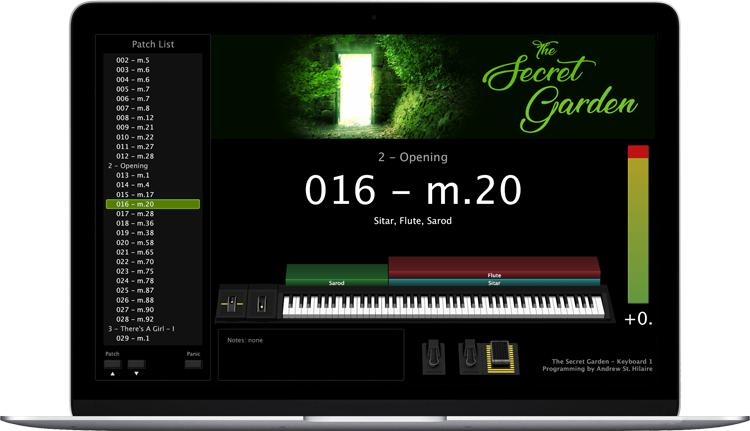Image resolution: width=750 pixels, height=431 pixels.
Task: Click the next patch down-arrow button
Action: click(136, 365)
